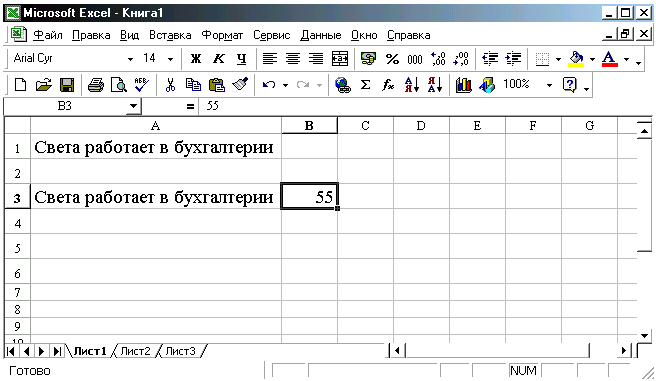Viewport: 656px width, 381px height.
Task: Go to first sheet tab arrow
Action: click(11, 351)
